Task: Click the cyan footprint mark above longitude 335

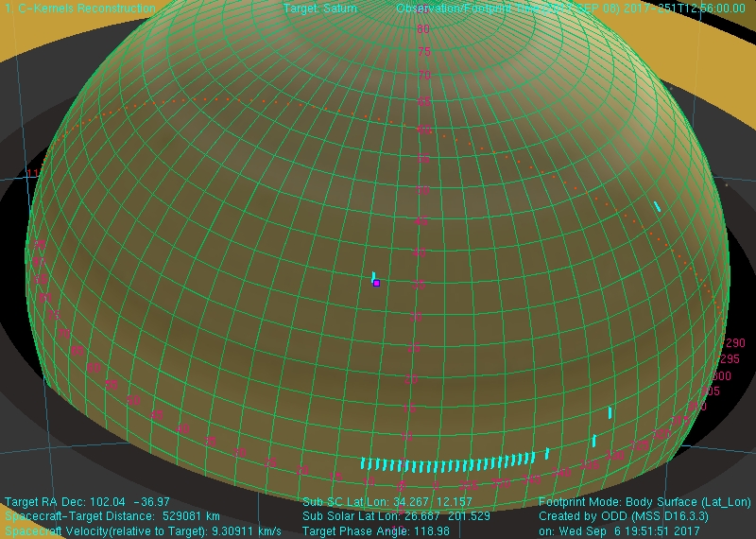Action: tap(594, 441)
